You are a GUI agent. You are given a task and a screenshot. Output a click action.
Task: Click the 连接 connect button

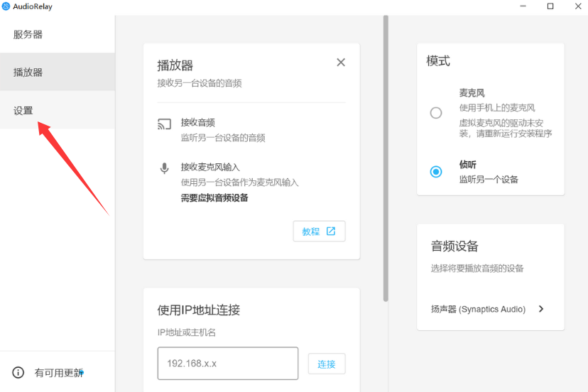tap(327, 364)
